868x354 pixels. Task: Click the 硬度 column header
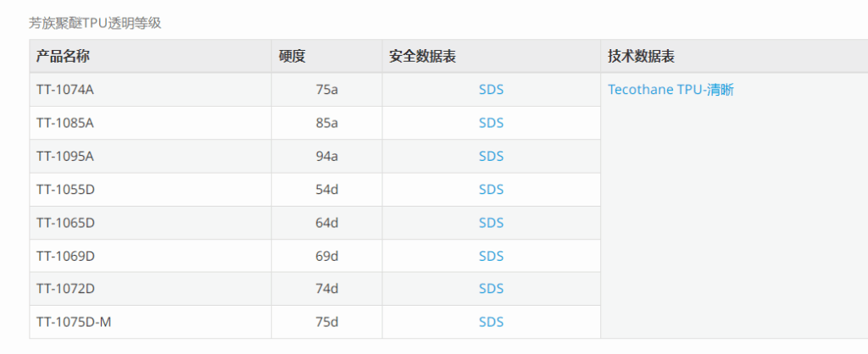click(292, 56)
